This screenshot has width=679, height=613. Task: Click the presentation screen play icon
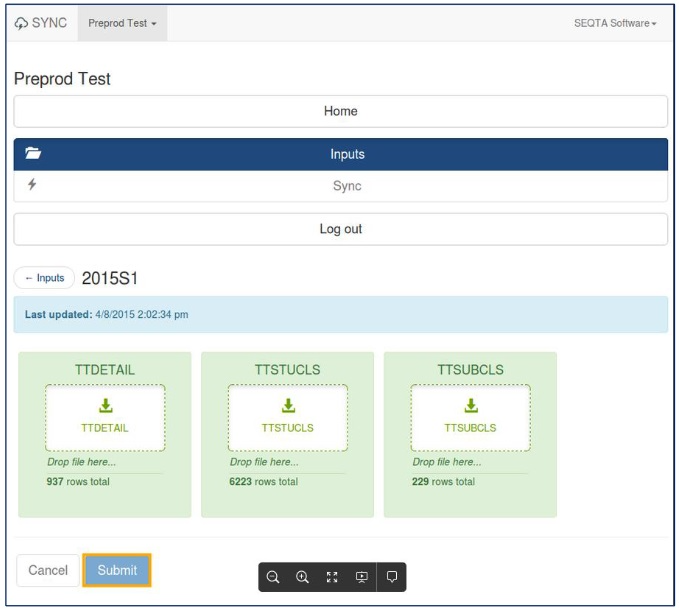362,577
